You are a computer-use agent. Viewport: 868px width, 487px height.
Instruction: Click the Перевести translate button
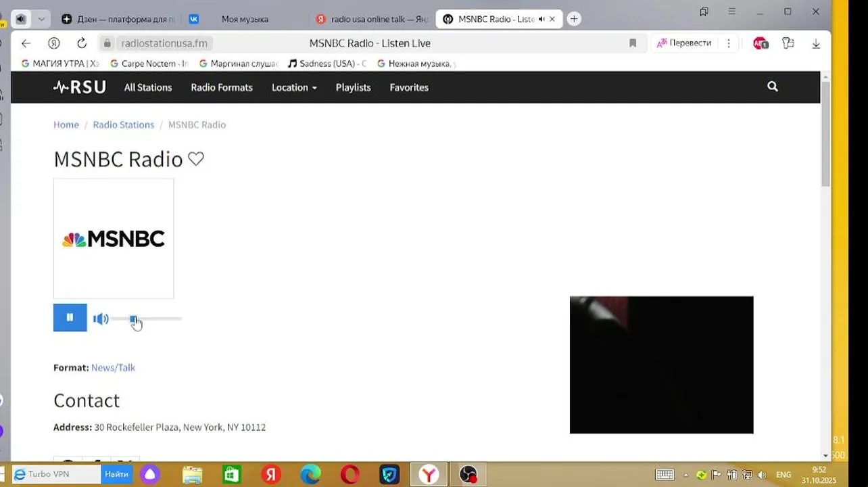[684, 43]
